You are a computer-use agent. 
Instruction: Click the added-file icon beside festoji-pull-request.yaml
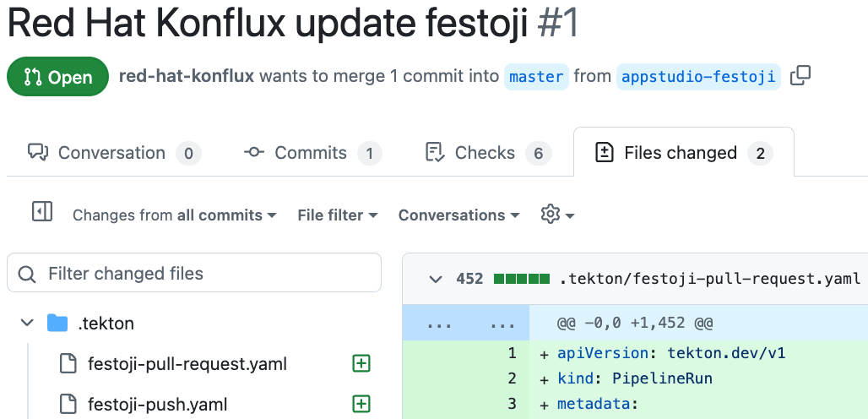(361, 364)
